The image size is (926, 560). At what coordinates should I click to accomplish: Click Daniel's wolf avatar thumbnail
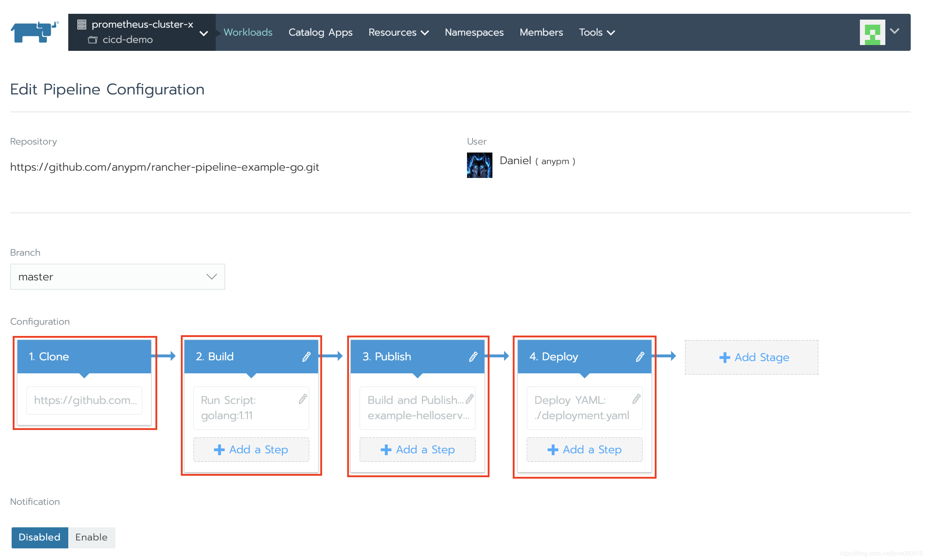(480, 165)
